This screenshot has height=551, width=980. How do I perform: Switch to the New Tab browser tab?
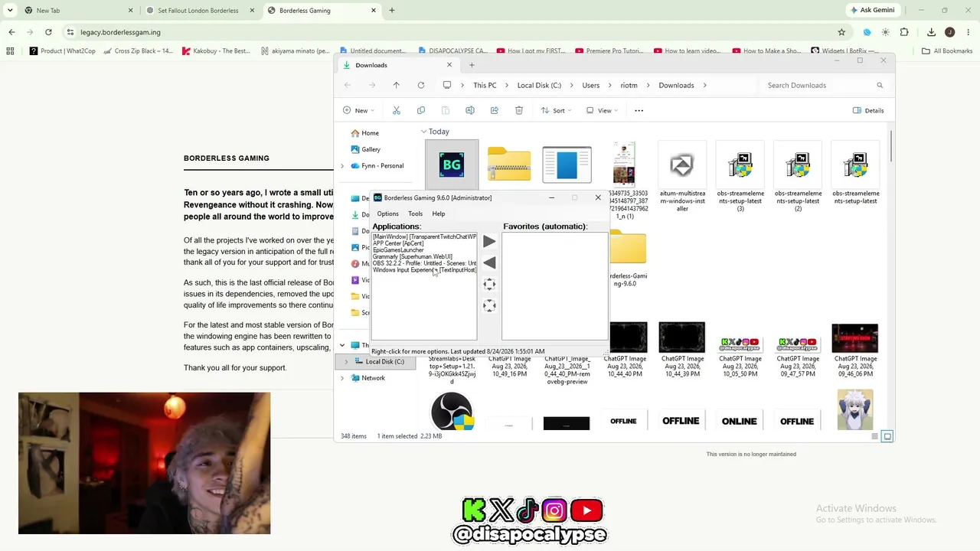pyautogui.click(x=80, y=11)
